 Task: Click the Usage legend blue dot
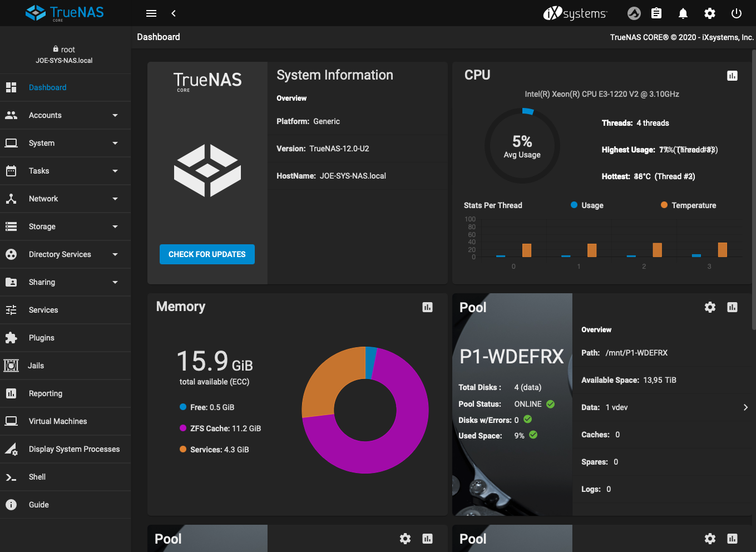[x=574, y=205]
